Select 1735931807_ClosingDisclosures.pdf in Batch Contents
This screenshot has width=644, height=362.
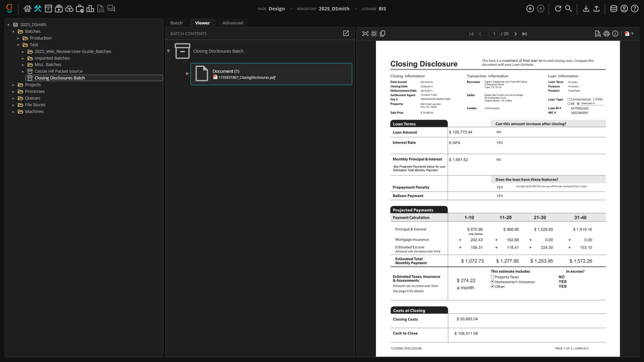click(x=247, y=77)
